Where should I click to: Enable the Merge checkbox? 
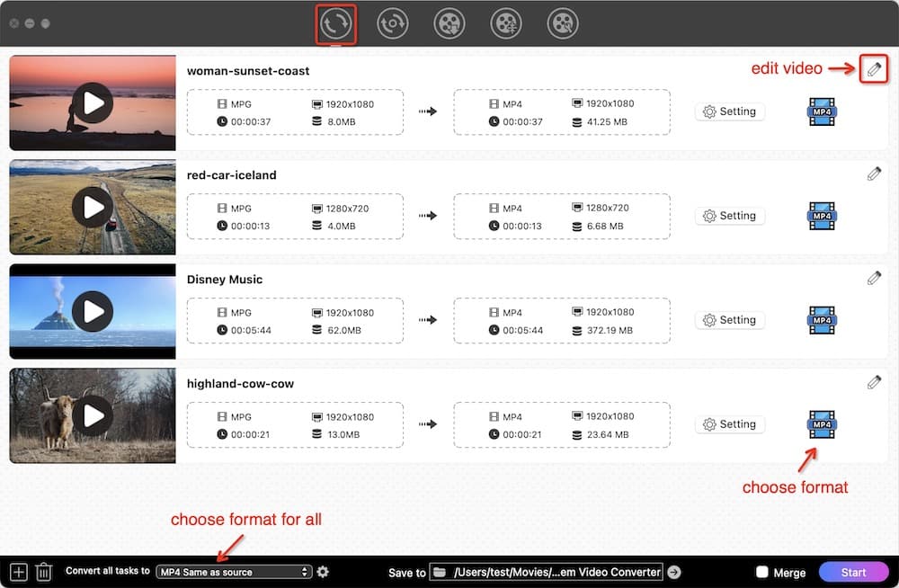(762, 572)
